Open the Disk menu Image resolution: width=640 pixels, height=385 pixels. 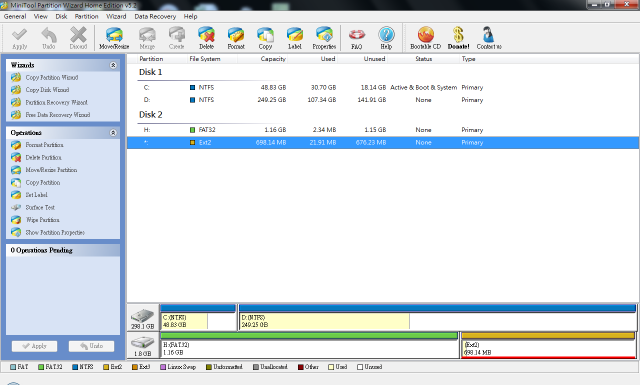pyautogui.click(x=61, y=16)
